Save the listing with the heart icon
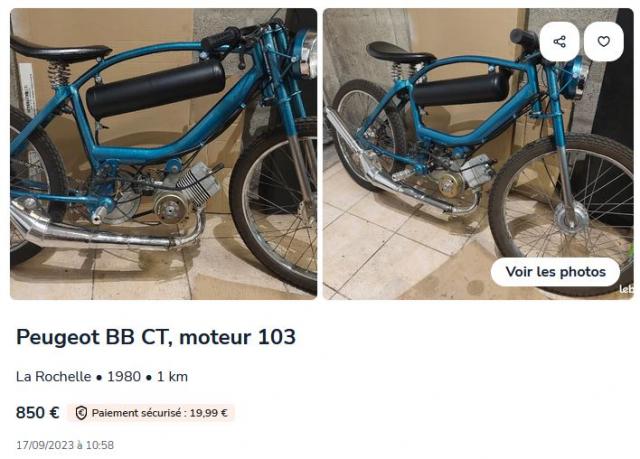This screenshot has width=640, height=459. pos(603,42)
